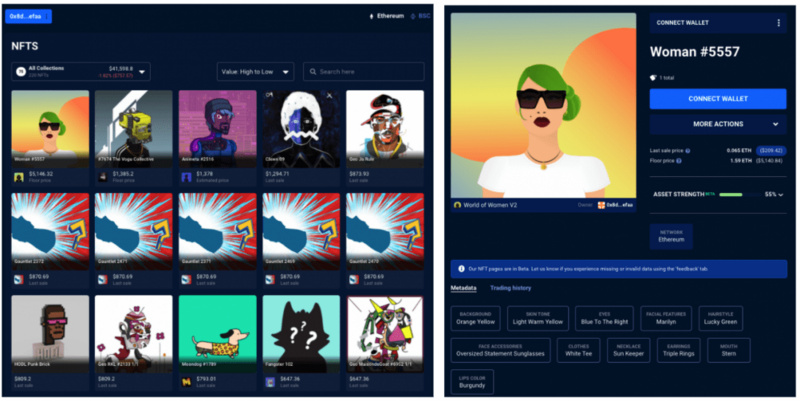Viewport: 800px width, 401px height.
Task: Click Earrings Triple Rings trait chip
Action: (679, 350)
